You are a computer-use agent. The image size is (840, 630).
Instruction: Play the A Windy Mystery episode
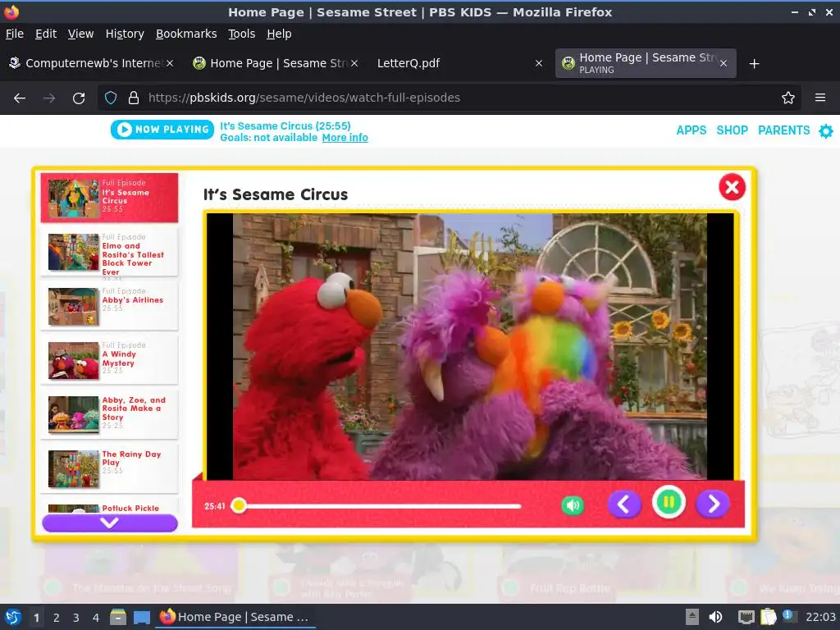click(109, 361)
